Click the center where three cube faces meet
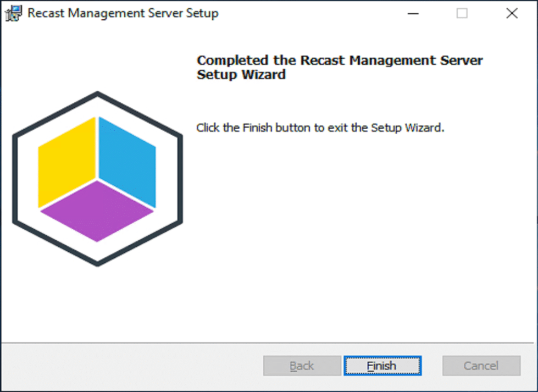Viewport: 538px width, 392px height. pos(97,179)
